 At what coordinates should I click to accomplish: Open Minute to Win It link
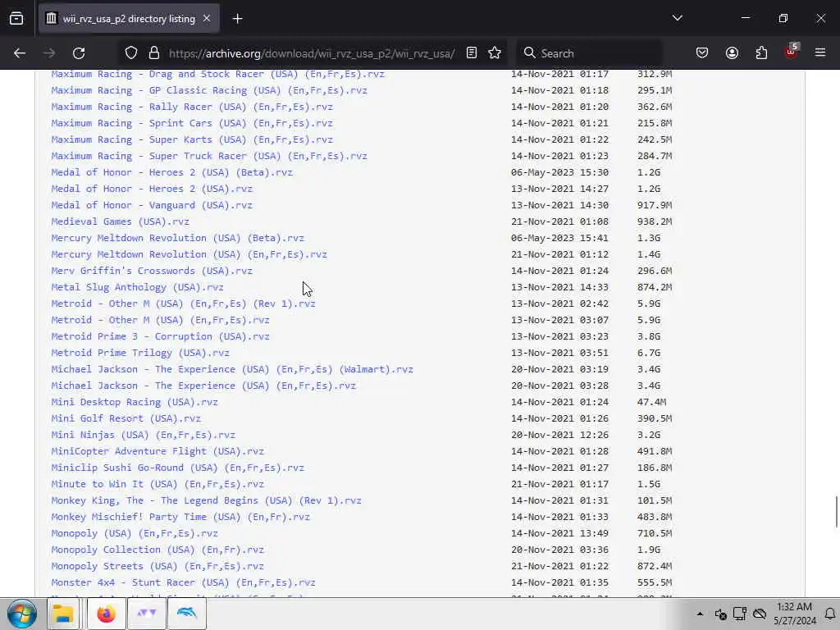tap(157, 484)
